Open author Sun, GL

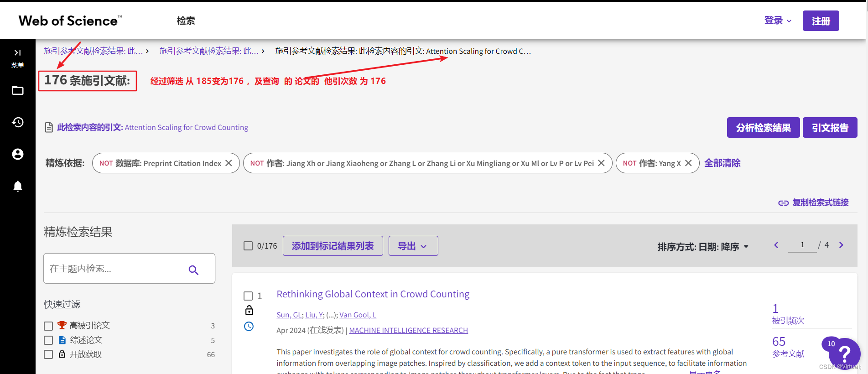(289, 315)
